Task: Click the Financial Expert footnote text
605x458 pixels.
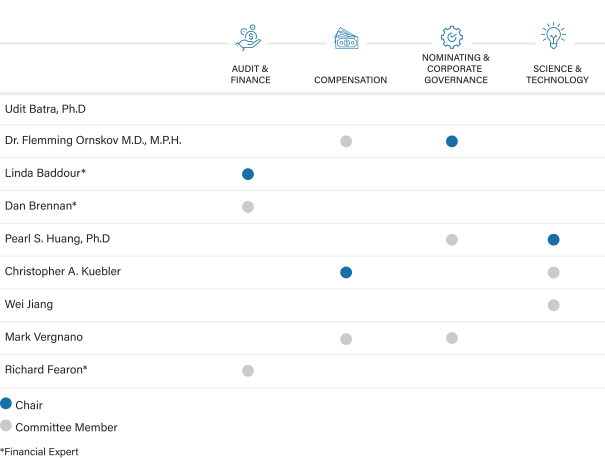Action: click(39, 451)
